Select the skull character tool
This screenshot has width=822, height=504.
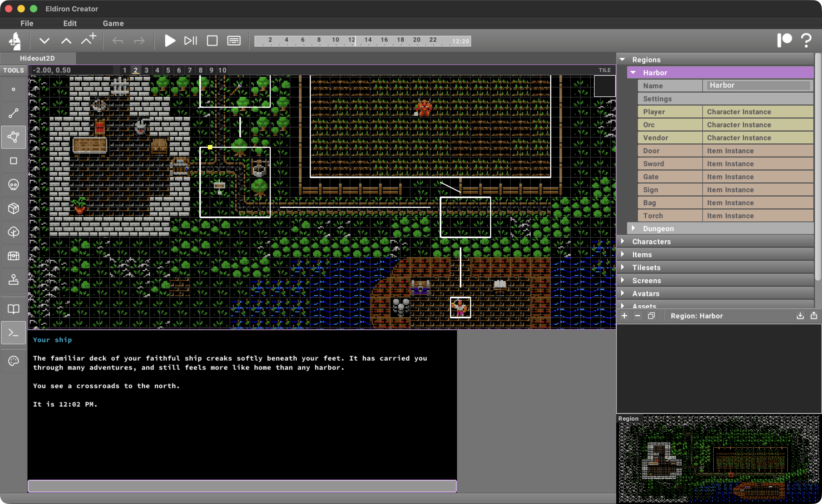click(x=13, y=184)
